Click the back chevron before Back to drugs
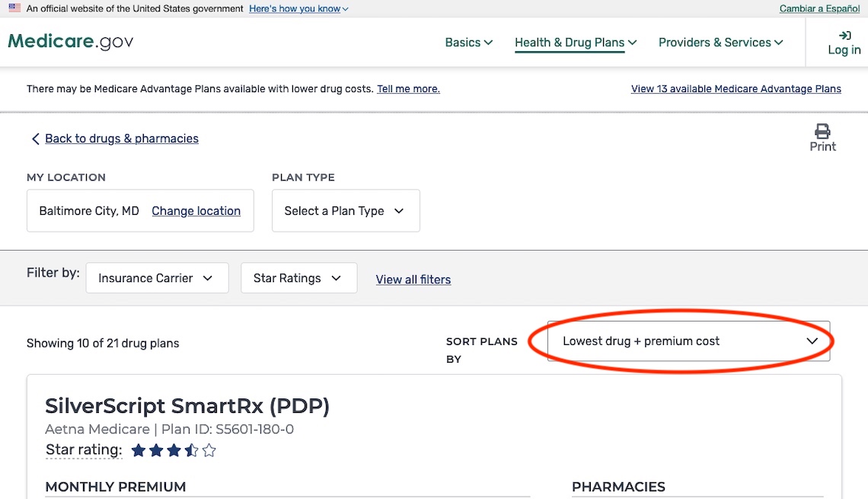Screen dimensions: 868x499 [35, 139]
